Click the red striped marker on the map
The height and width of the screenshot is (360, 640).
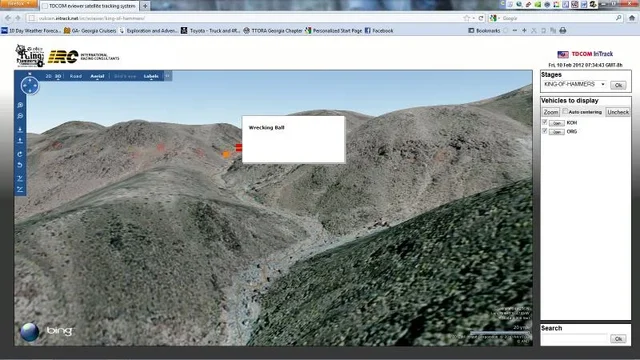coord(239,147)
